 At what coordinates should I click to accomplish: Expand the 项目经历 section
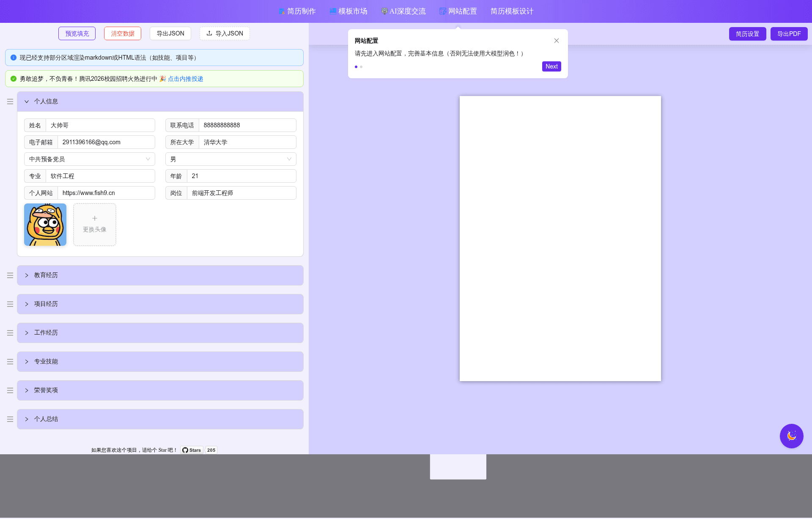pos(160,304)
